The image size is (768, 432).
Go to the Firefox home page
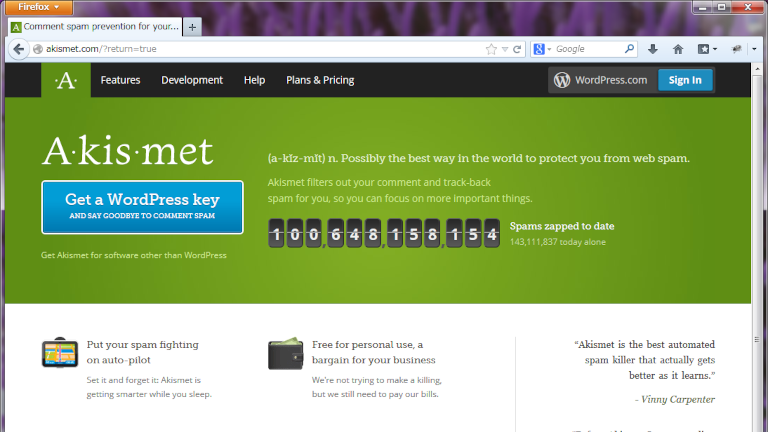678,49
